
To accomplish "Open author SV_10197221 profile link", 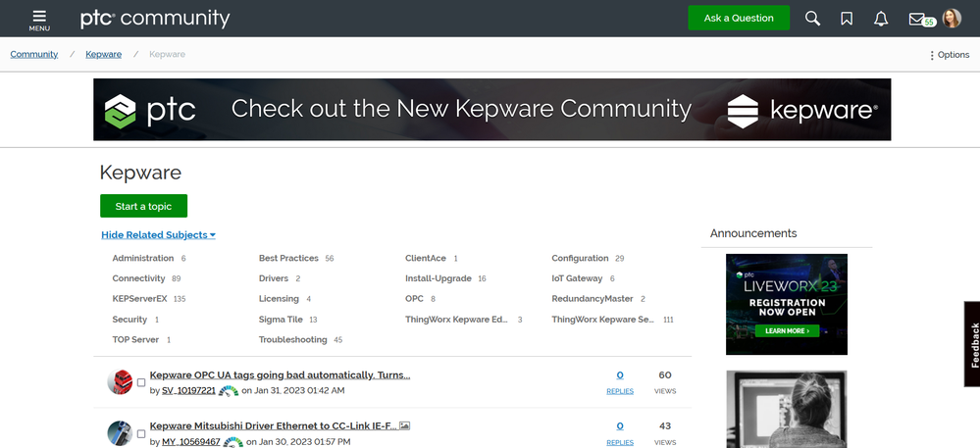I will 188,390.
